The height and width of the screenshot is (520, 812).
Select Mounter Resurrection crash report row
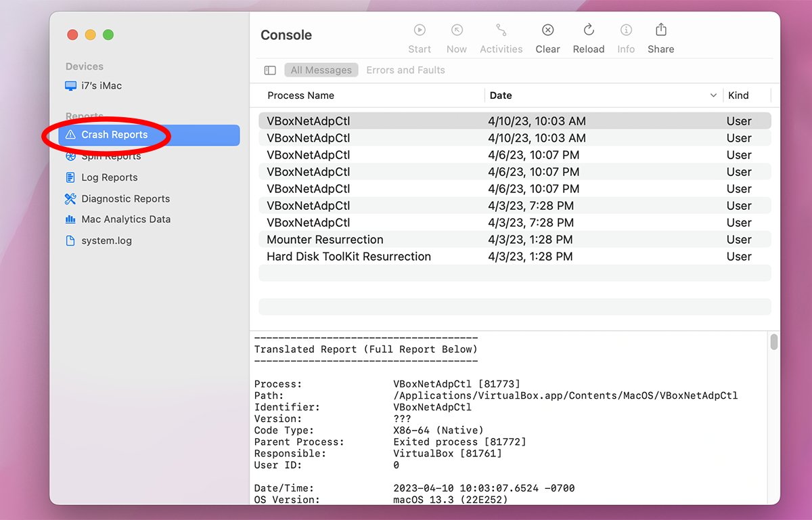(515, 240)
